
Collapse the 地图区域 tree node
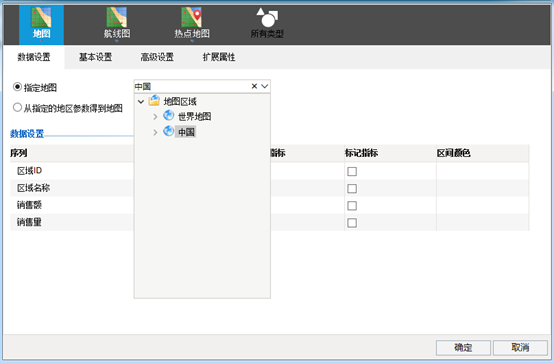141,102
